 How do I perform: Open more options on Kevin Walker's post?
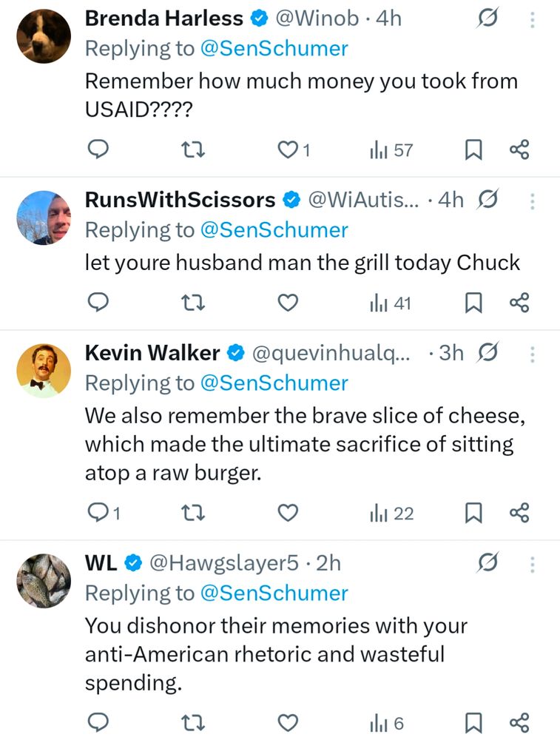532,354
